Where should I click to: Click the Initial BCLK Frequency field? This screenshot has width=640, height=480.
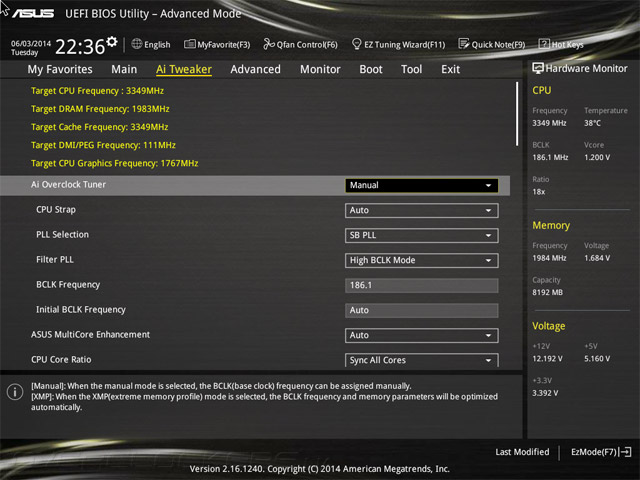tap(422, 310)
